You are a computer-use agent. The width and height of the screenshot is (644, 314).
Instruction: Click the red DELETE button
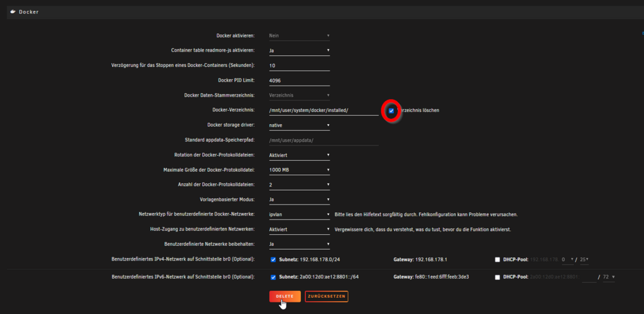tap(285, 297)
